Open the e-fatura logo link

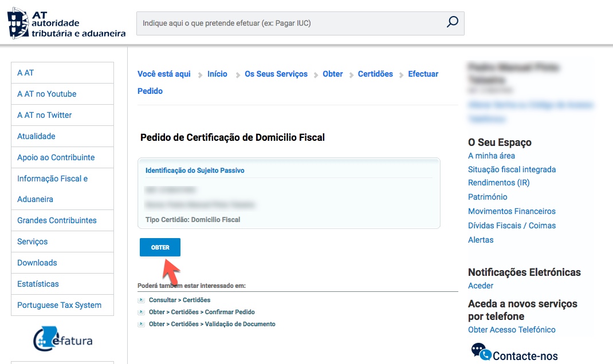[x=62, y=339]
